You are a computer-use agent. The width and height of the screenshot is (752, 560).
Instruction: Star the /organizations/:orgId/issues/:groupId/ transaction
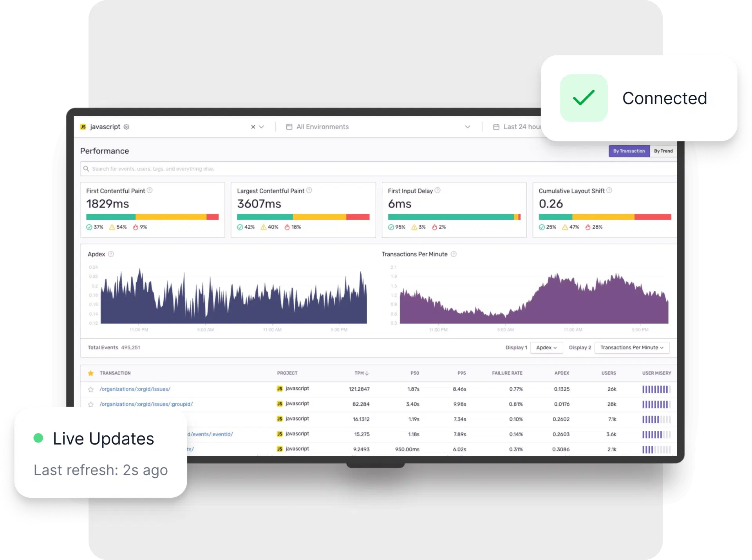(x=91, y=404)
